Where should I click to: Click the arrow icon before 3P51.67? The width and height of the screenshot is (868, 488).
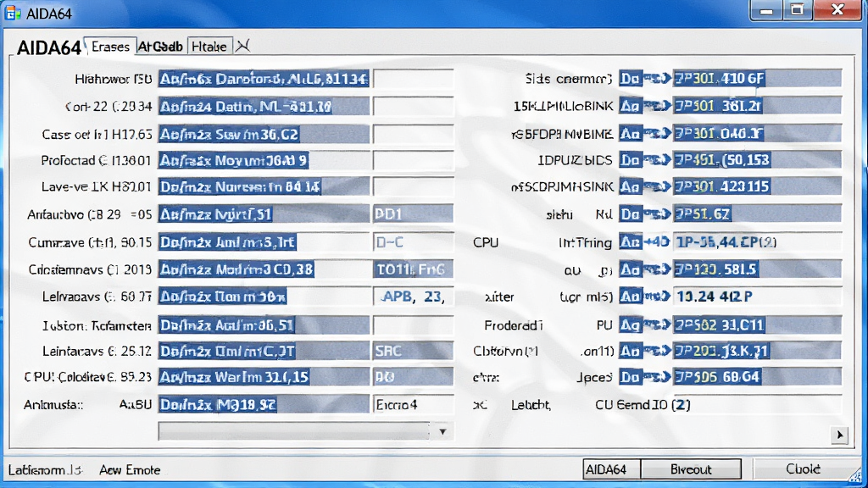click(657, 213)
